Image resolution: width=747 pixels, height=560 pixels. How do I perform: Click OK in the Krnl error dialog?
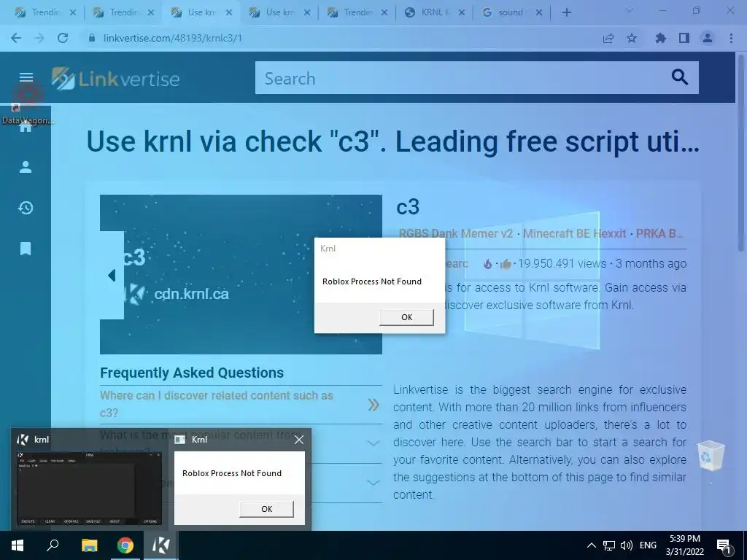pyautogui.click(x=406, y=317)
